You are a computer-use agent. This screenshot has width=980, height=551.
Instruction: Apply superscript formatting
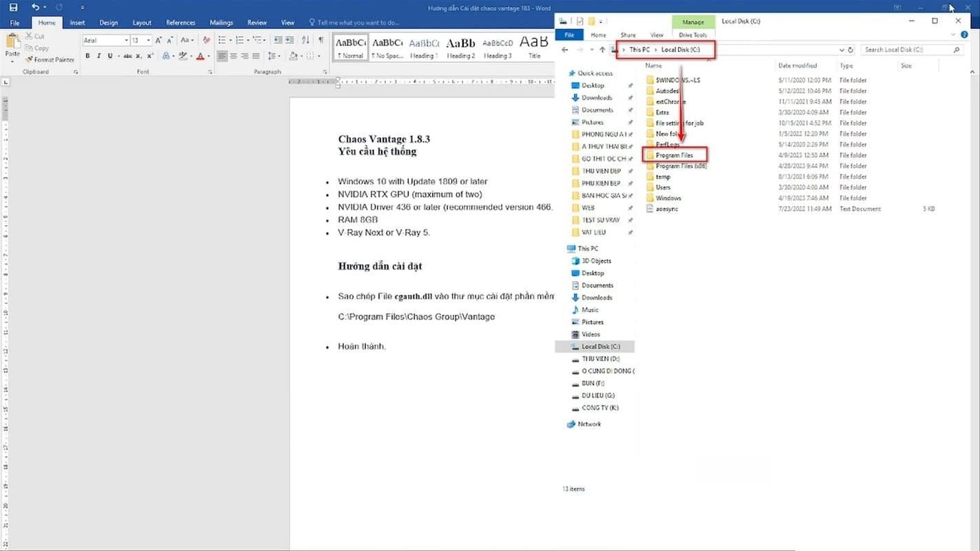pos(150,56)
